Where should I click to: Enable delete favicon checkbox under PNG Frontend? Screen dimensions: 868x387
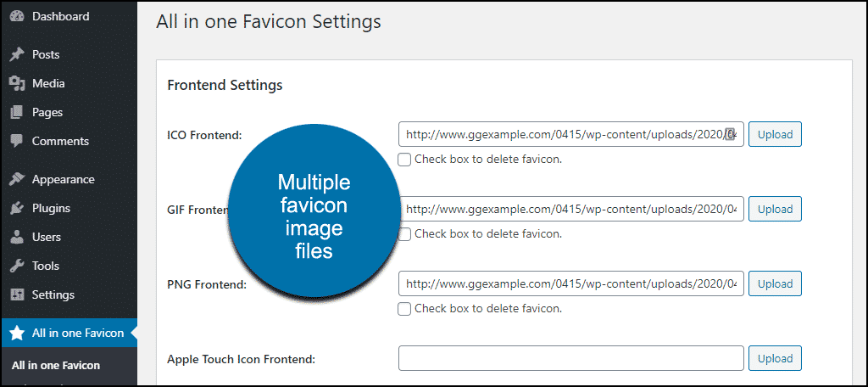tap(404, 309)
